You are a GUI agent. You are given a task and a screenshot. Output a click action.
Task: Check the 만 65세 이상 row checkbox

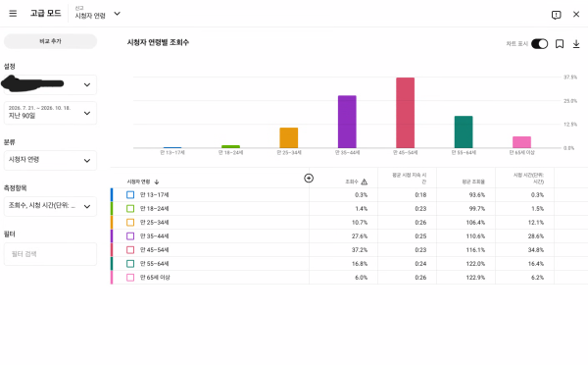130,278
